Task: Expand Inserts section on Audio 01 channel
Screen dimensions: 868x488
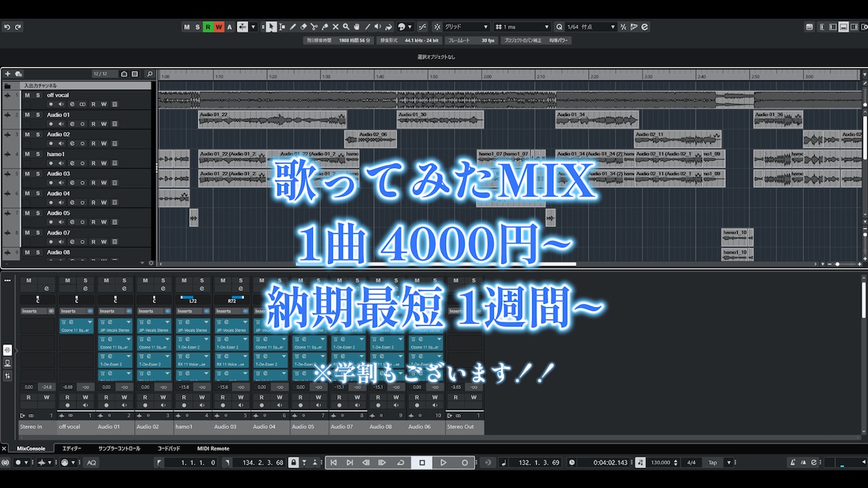Action: (x=115, y=311)
